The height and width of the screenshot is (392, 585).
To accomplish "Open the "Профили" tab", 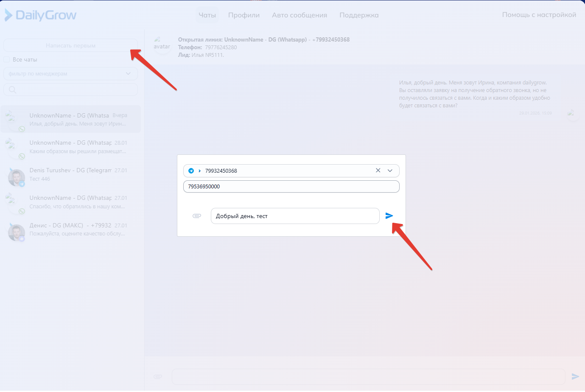I will [x=244, y=15].
